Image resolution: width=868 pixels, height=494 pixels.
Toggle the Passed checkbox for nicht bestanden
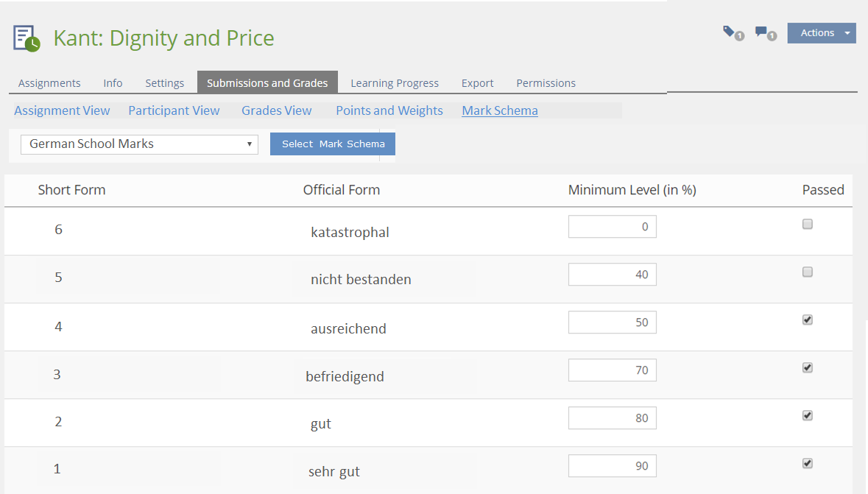[808, 272]
